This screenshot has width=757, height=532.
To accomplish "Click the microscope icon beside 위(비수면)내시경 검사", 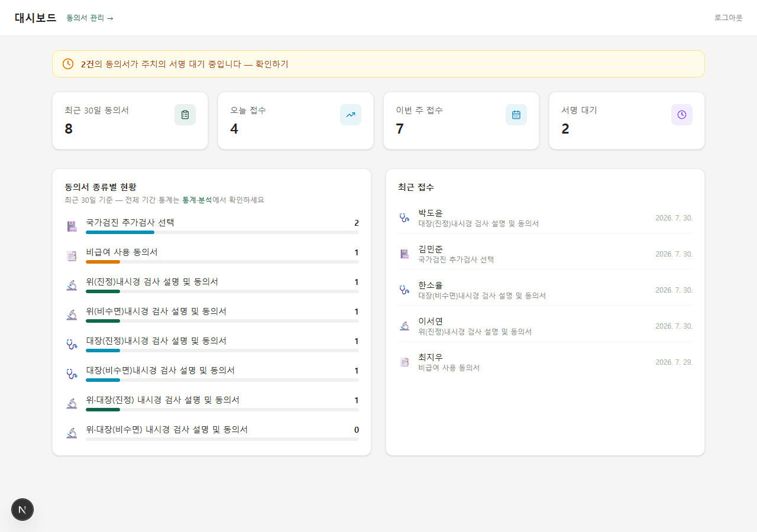I will point(72,314).
